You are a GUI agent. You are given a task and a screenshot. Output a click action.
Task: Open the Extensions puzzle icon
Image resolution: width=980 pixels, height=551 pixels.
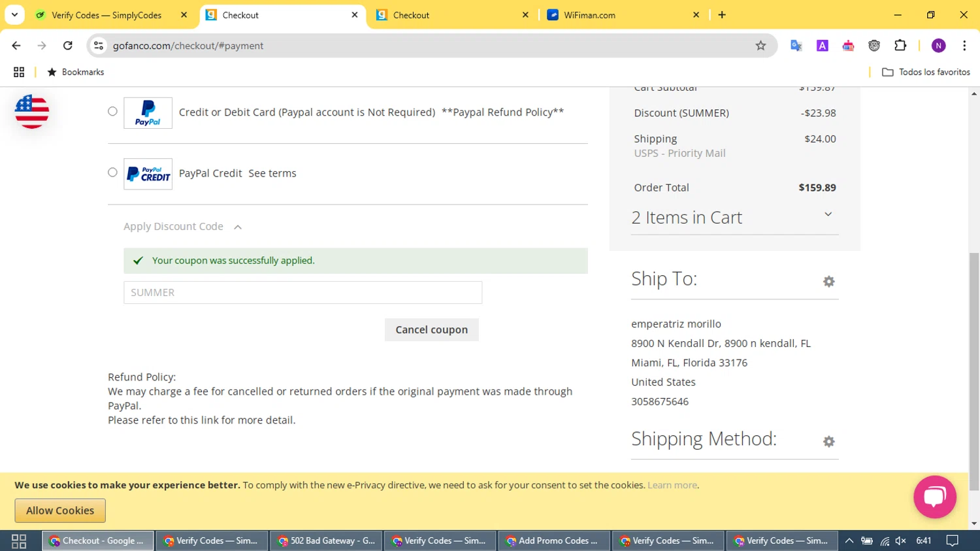tap(900, 46)
